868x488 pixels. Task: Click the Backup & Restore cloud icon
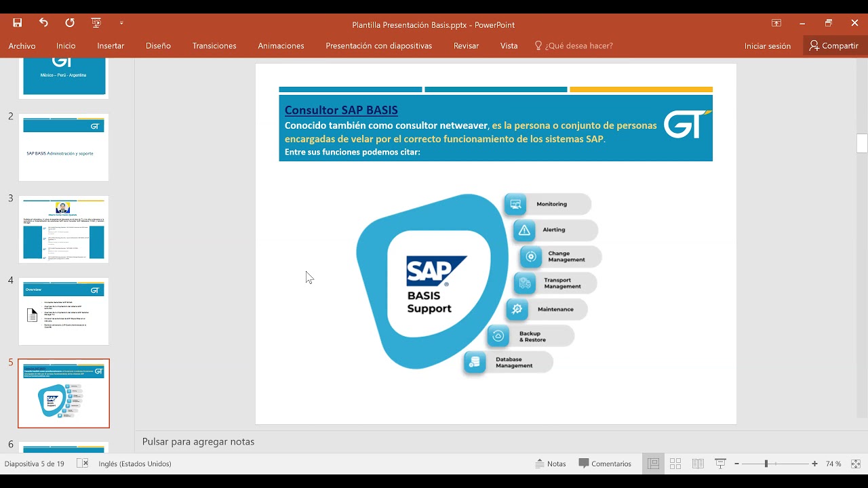point(498,335)
